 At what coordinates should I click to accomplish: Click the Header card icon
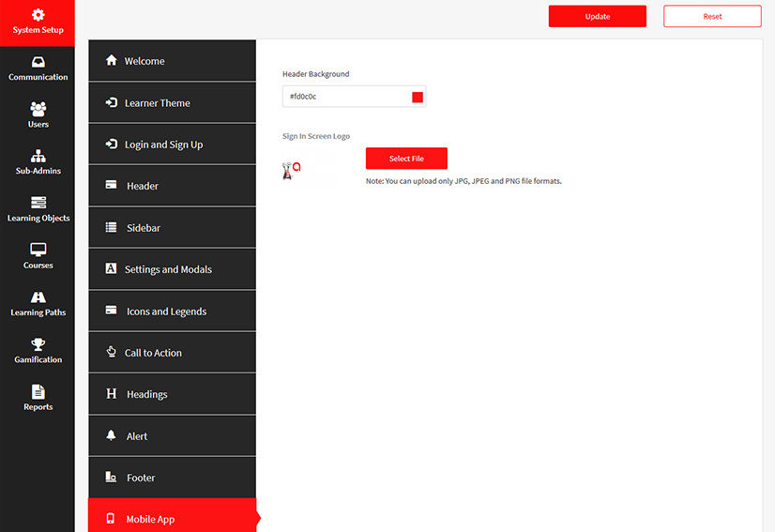coord(112,185)
